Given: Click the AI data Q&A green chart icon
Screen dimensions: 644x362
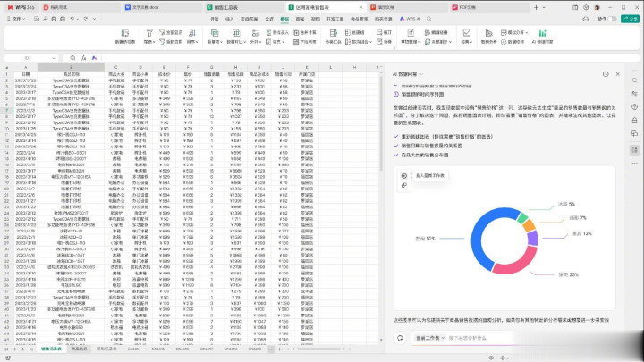Looking at the screenshot, I should click(542, 33).
